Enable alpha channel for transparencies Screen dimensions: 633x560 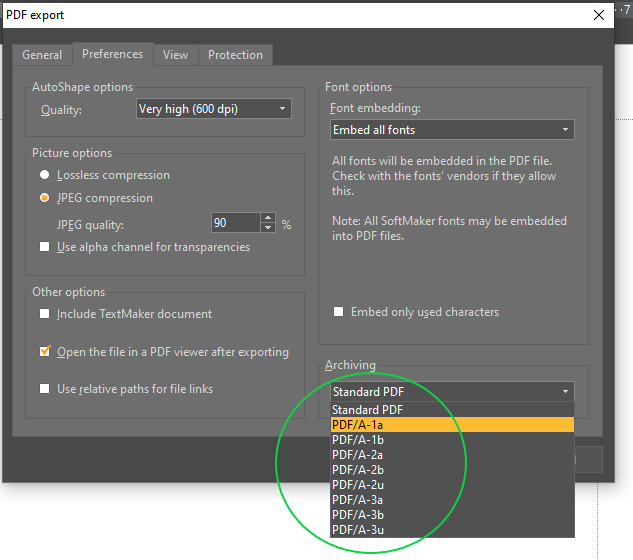pos(44,247)
